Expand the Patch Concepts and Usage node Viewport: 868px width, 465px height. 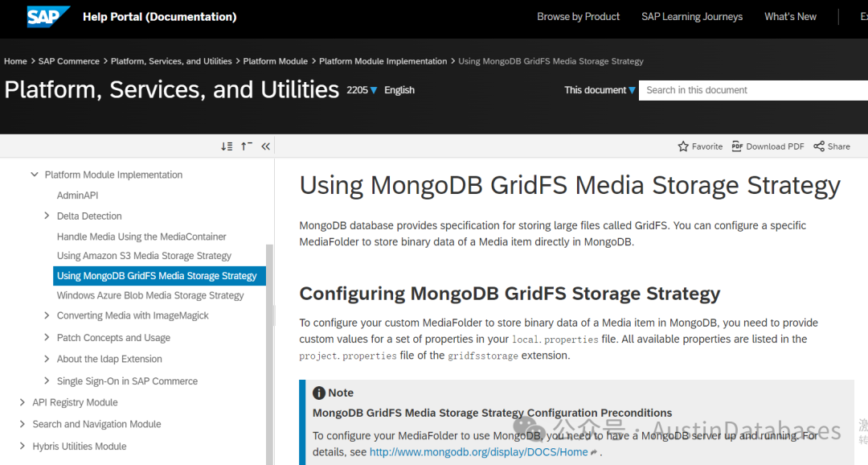click(47, 338)
